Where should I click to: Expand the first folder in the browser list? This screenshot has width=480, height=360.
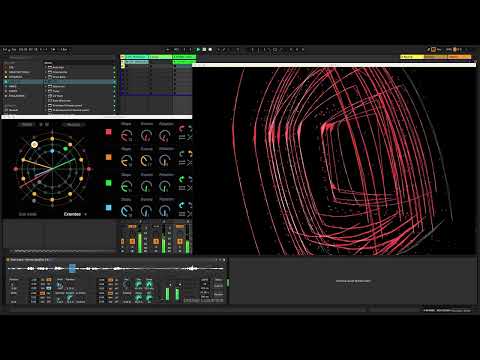pyautogui.click(x=46, y=67)
